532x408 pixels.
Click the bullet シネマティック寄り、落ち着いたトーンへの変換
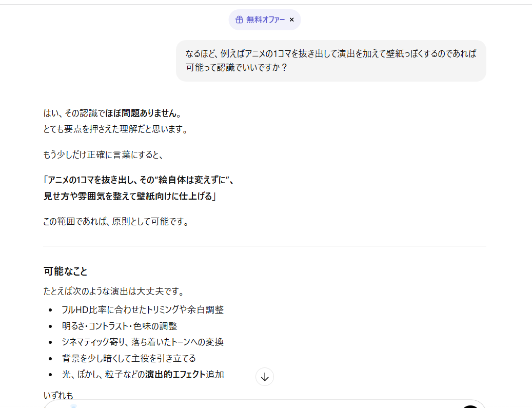coord(143,342)
